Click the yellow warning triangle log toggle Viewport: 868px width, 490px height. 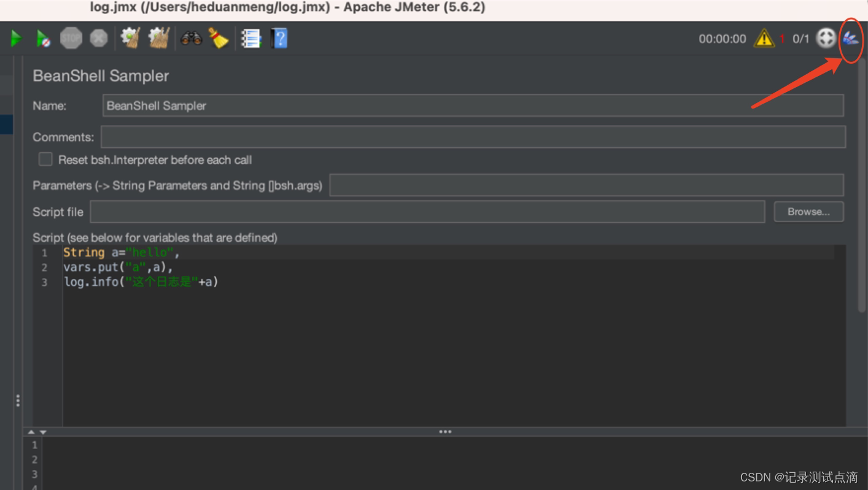pos(764,39)
